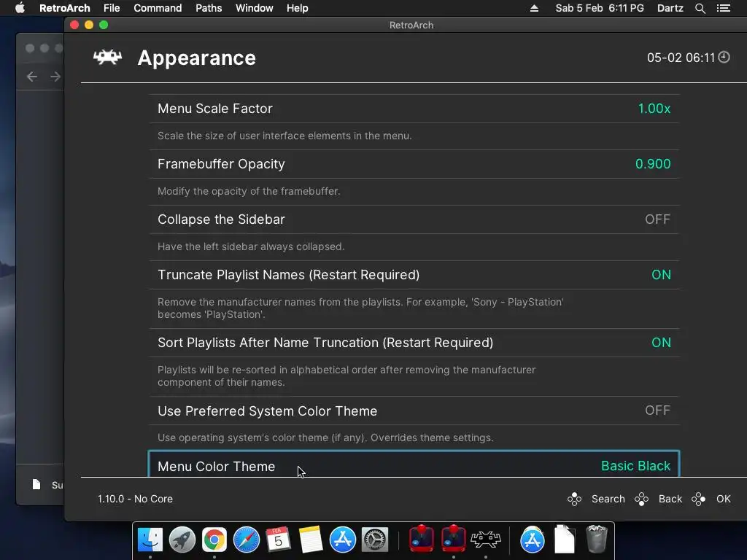
Task: Open Finder from the Dock
Action: coord(150,540)
